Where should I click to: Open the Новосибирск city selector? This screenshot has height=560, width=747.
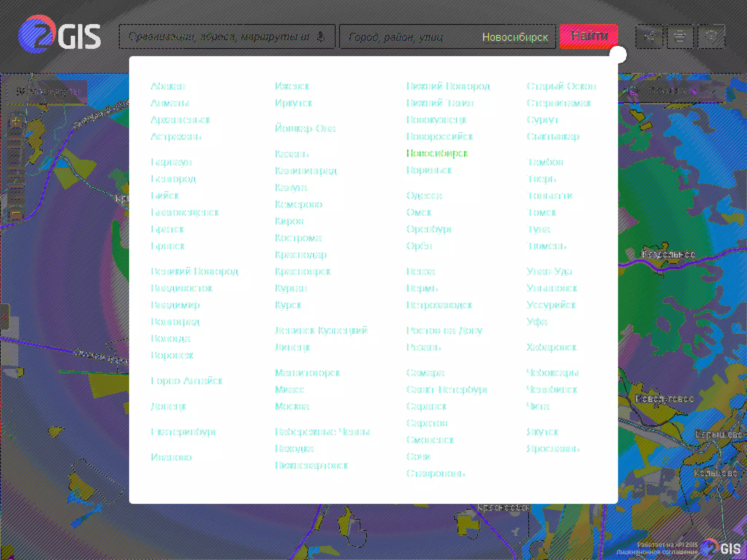coord(515,37)
